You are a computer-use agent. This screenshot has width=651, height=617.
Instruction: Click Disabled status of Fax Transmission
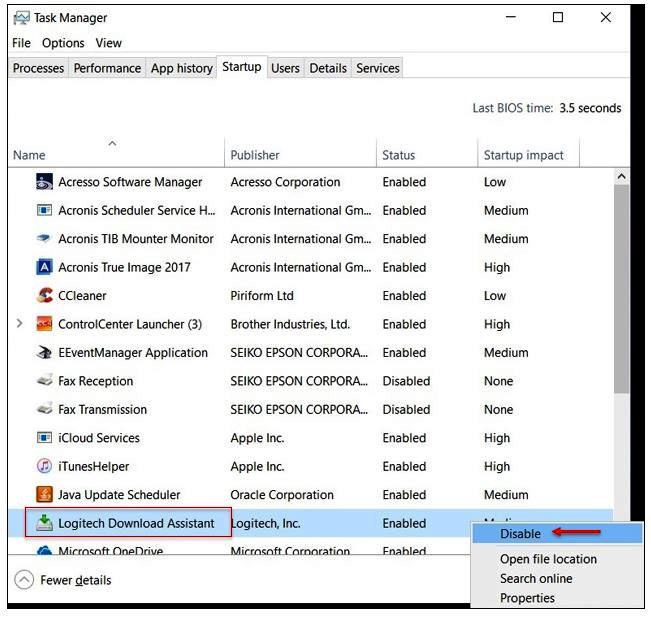(x=406, y=409)
